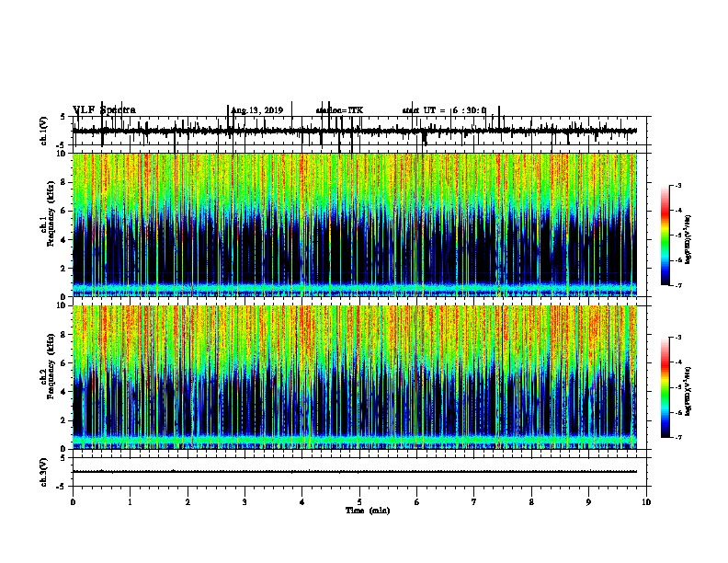Viewport: 728px width, 563px height.
Task: Click the 'ch.3(V)' waveform axis label
Action: tap(44, 472)
